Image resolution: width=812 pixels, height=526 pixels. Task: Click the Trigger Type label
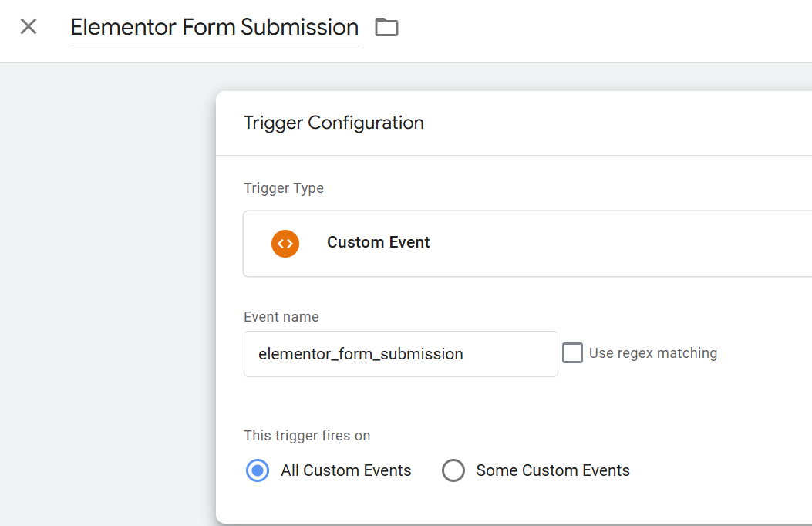(x=283, y=187)
